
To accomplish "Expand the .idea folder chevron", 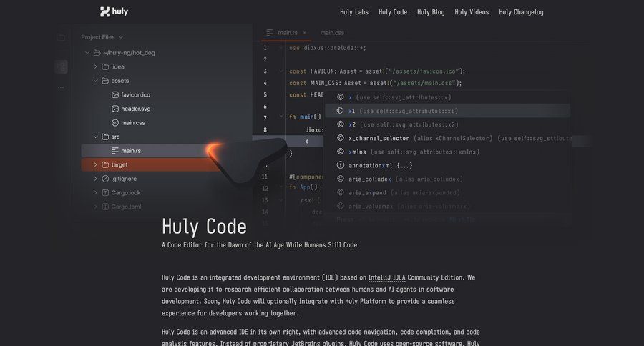I will point(96,66).
